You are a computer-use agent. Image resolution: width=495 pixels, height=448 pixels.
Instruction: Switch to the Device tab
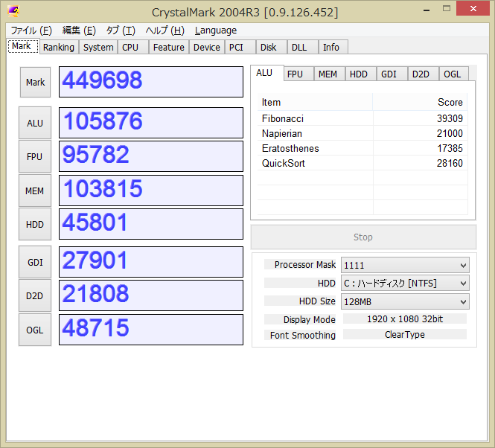207,47
